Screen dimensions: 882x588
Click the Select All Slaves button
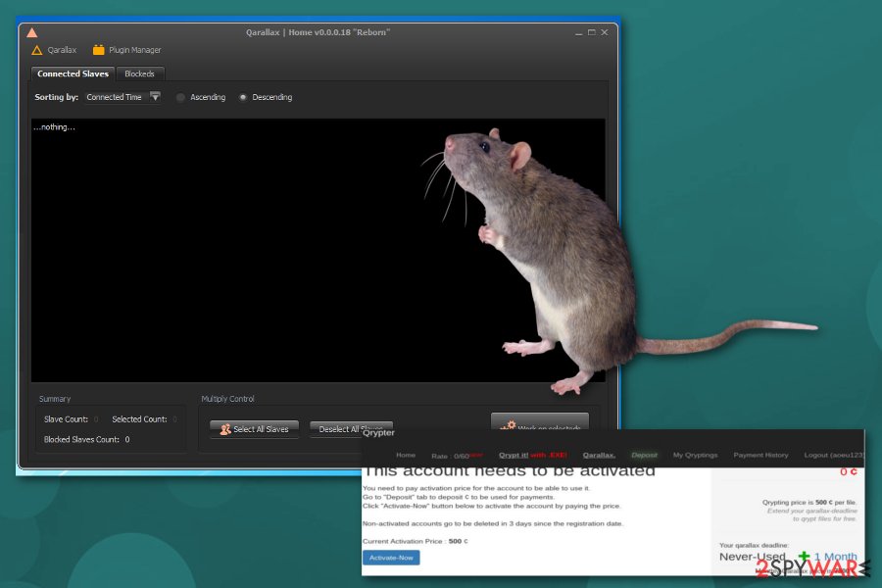pos(254,429)
